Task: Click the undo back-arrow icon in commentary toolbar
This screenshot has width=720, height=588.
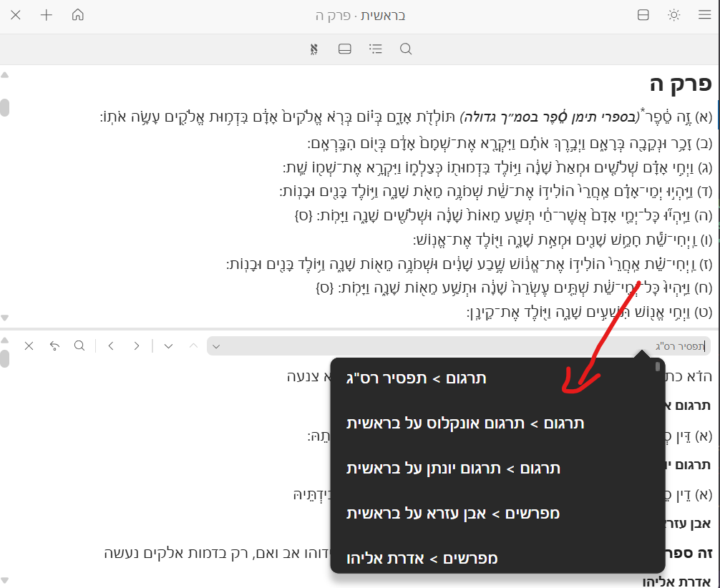Action: (x=54, y=346)
